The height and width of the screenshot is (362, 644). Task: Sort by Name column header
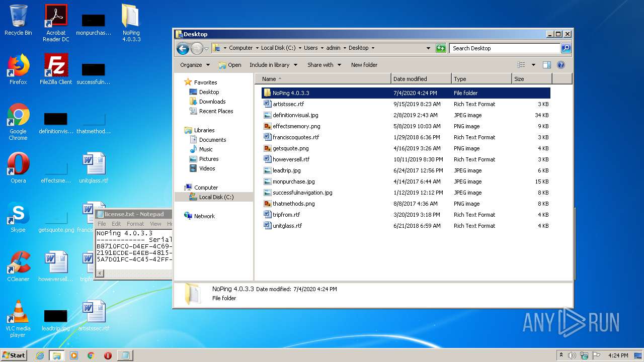click(323, 79)
